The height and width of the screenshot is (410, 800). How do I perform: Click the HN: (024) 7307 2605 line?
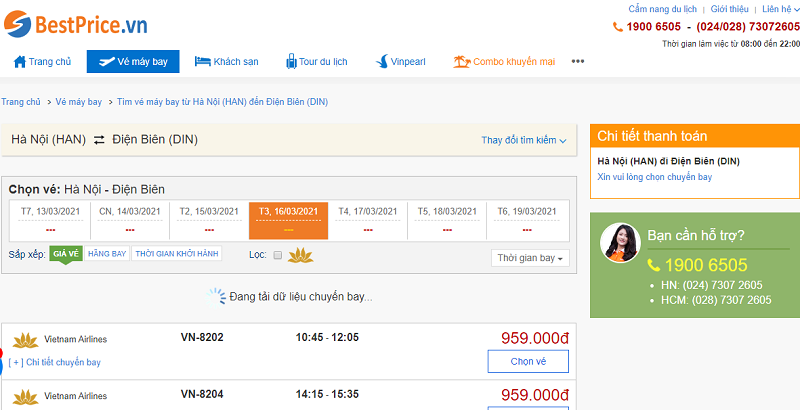(x=712, y=285)
